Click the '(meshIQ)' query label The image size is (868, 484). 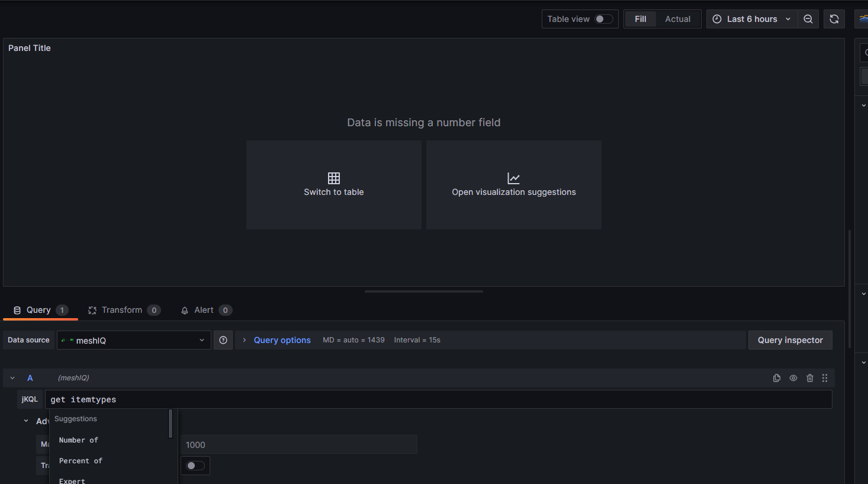73,378
